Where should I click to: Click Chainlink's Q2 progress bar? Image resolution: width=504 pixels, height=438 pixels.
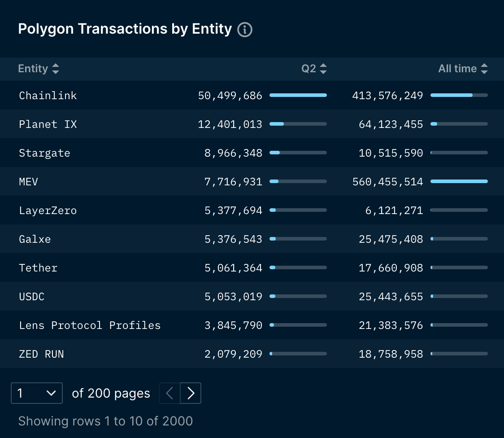[x=298, y=95]
